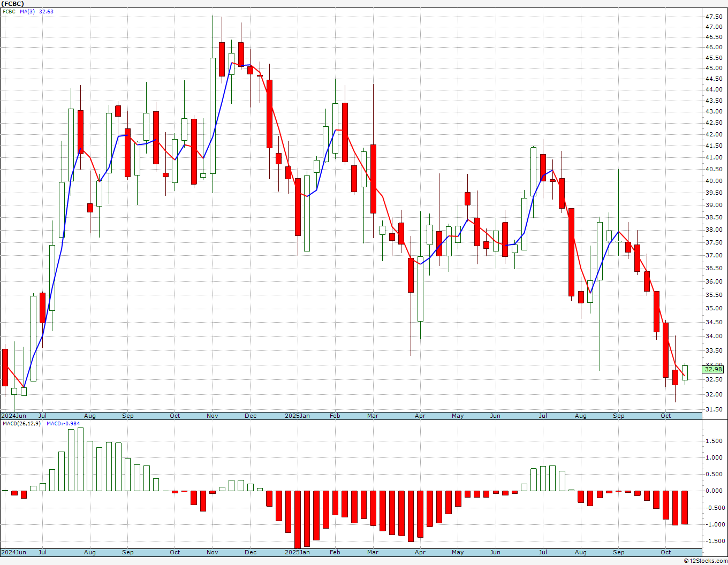Screen dimensions: 728x565
Task: Click the MACD:-0.984 value readout
Action: coord(63,424)
